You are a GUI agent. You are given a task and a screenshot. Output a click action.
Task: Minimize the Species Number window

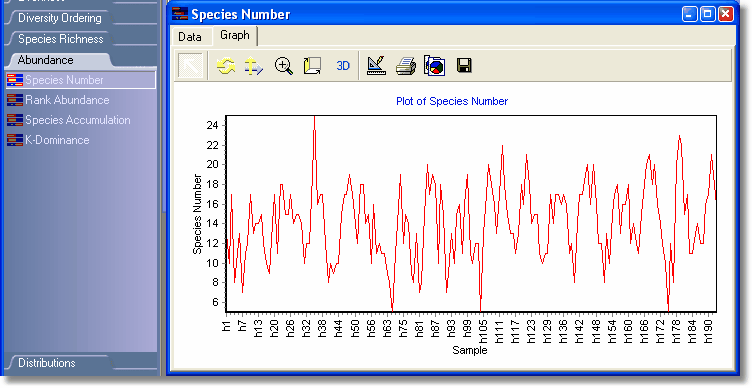690,14
